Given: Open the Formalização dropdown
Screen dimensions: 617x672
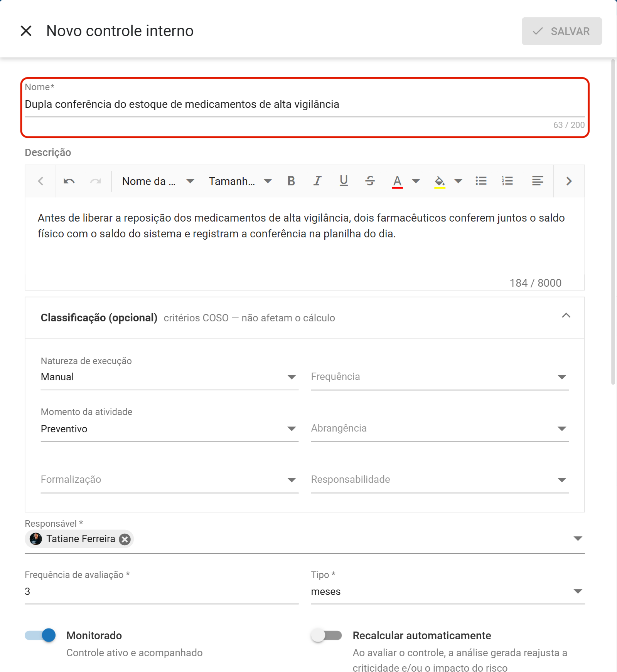Looking at the screenshot, I should pyautogui.click(x=170, y=480).
